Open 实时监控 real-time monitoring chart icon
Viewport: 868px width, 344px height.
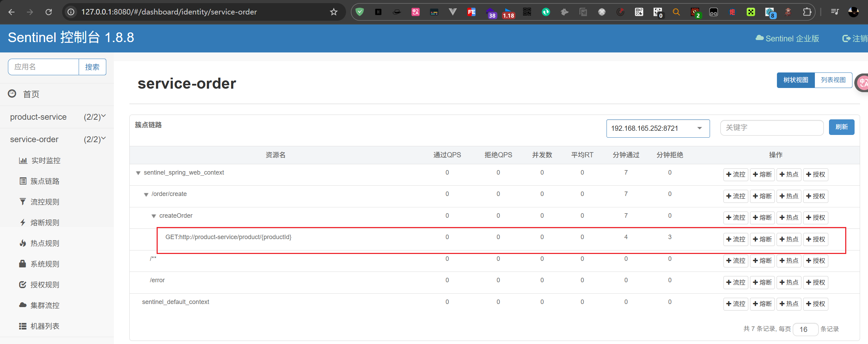tap(23, 160)
